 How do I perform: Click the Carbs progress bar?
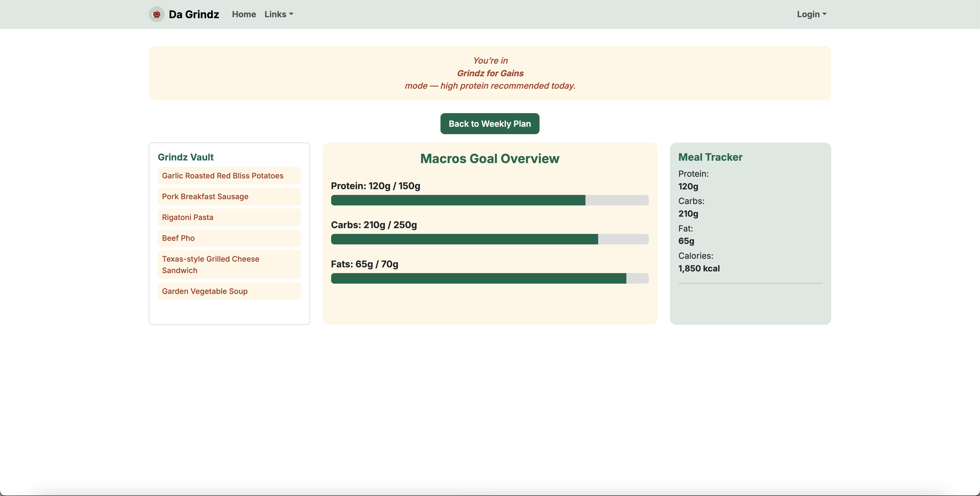click(x=489, y=239)
